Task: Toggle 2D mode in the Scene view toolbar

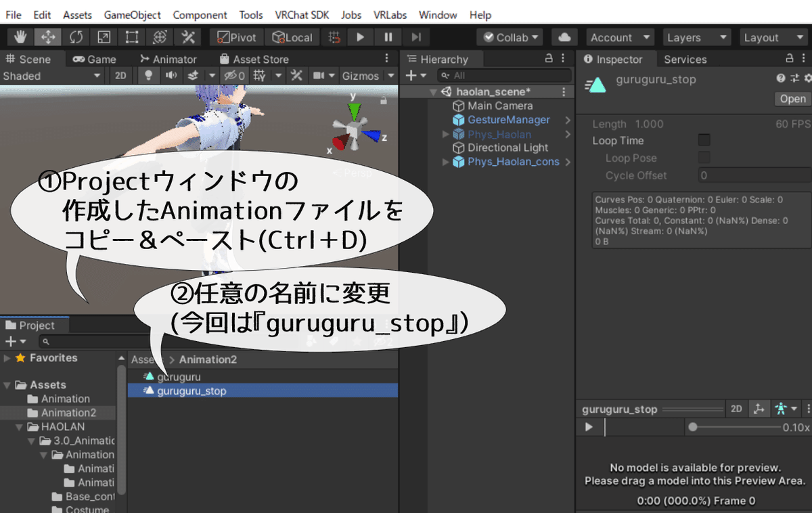Action: [120, 76]
